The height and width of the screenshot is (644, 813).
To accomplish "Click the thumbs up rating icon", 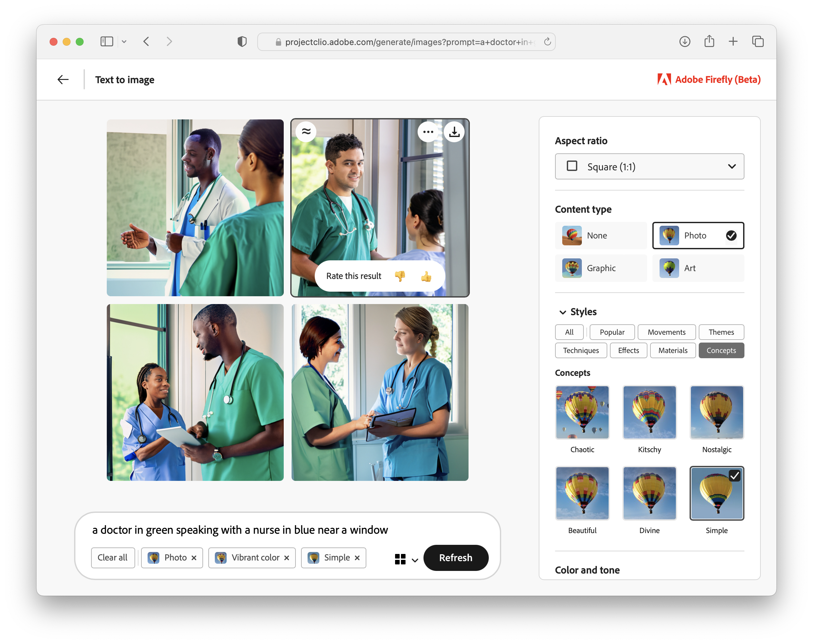I will coord(427,276).
